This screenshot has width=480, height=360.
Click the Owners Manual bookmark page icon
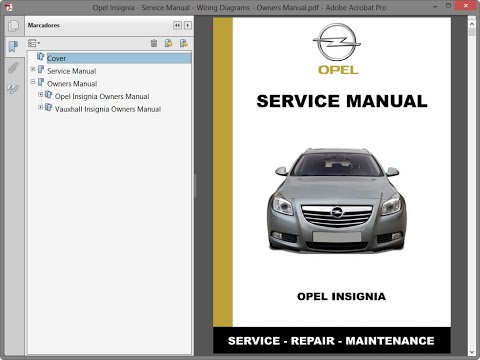point(41,82)
